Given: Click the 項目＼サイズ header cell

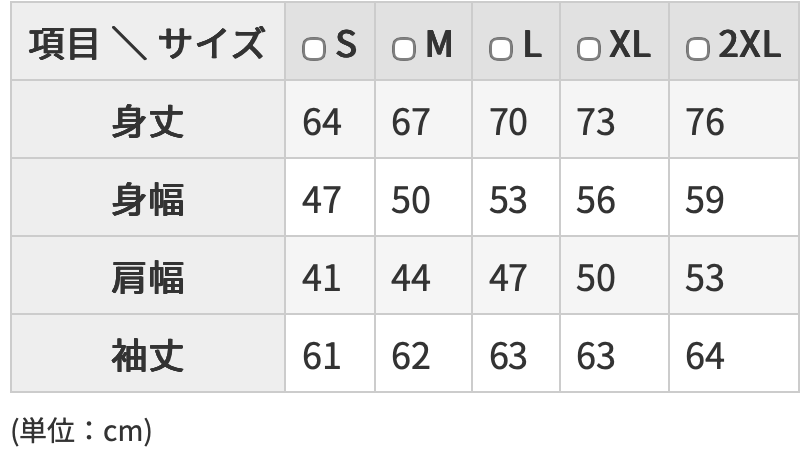Looking at the screenshot, I should point(147,45).
